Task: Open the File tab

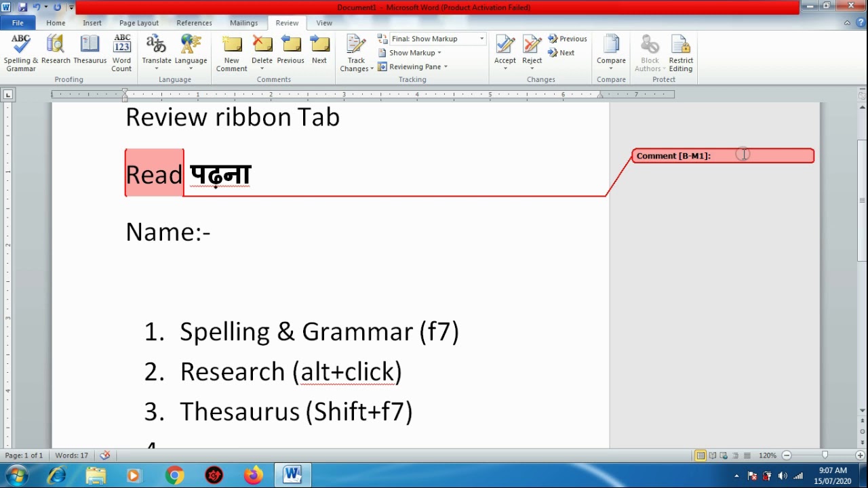Action: tap(18, 23)
